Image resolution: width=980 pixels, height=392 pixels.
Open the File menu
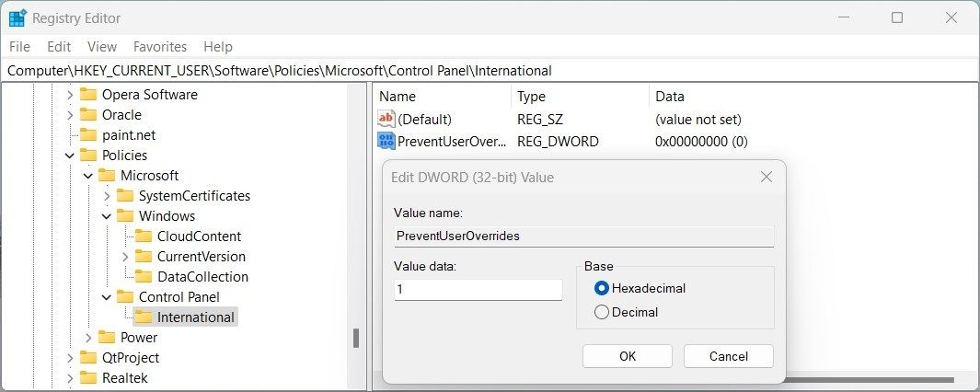pos(19,46)
